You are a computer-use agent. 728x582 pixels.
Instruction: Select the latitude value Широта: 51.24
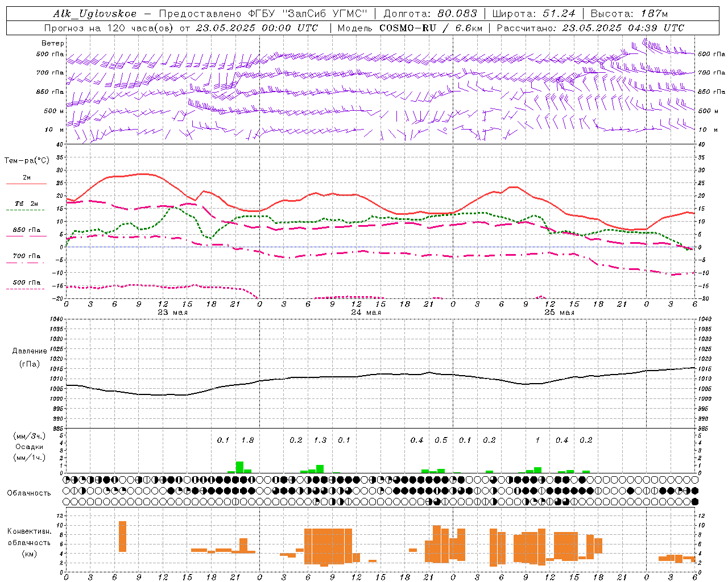tap(533, 14)
